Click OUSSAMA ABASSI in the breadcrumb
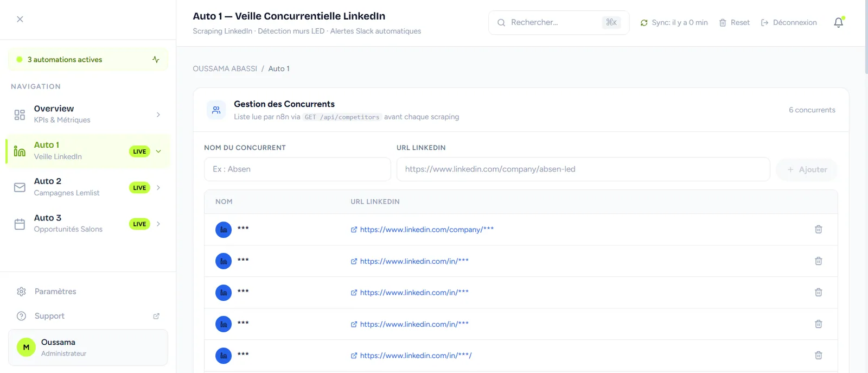868x373 pixels. point(225,69)
